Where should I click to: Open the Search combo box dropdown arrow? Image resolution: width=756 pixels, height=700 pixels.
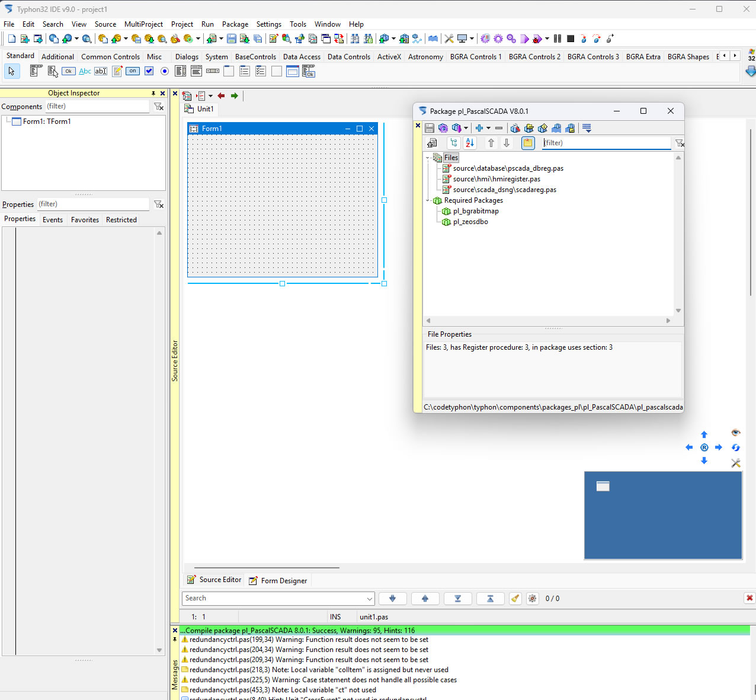[370, 599]
